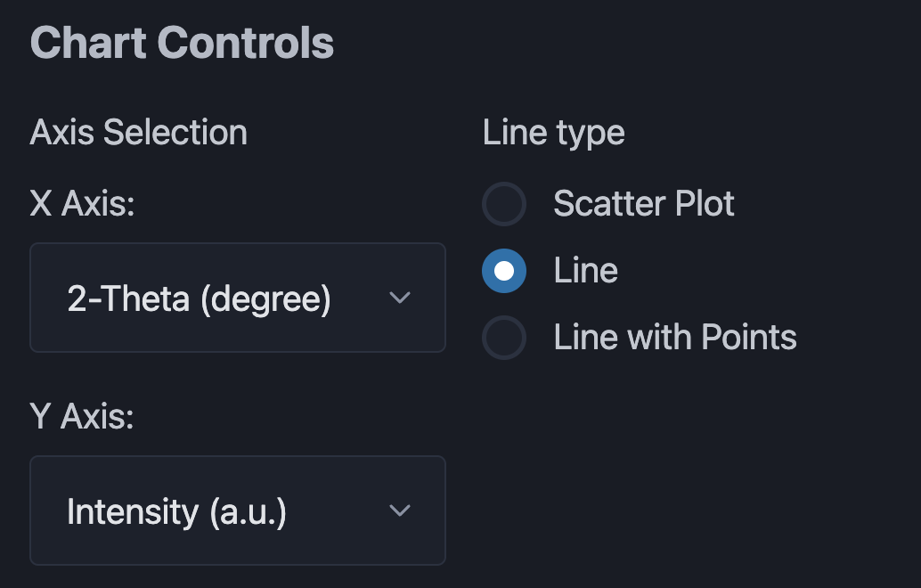
Task: Click the Line type group label
Action: click(x=553, y=133)
